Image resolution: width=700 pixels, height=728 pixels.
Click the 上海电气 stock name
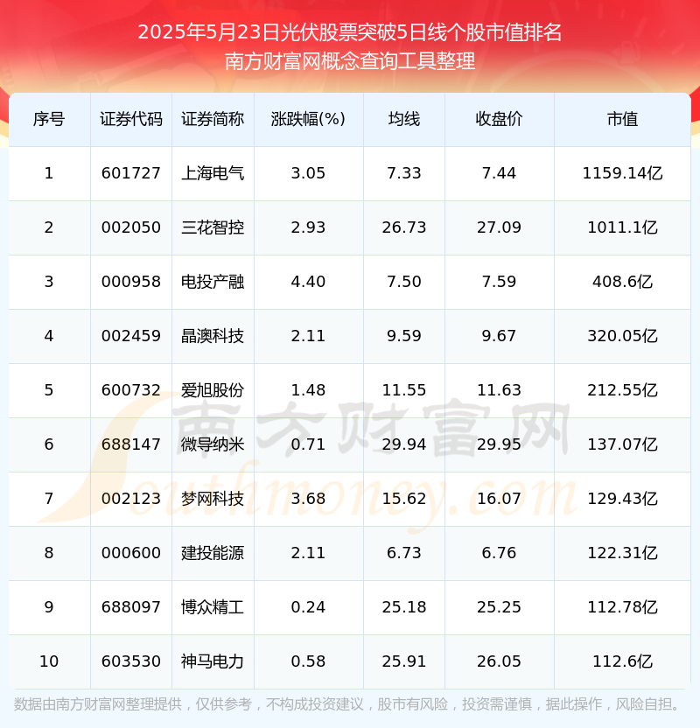coord(213,173)
